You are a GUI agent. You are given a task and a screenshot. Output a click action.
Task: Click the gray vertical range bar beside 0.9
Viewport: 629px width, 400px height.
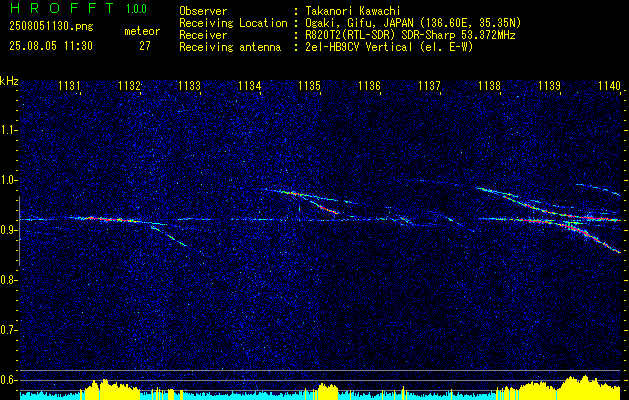[19, 231]
